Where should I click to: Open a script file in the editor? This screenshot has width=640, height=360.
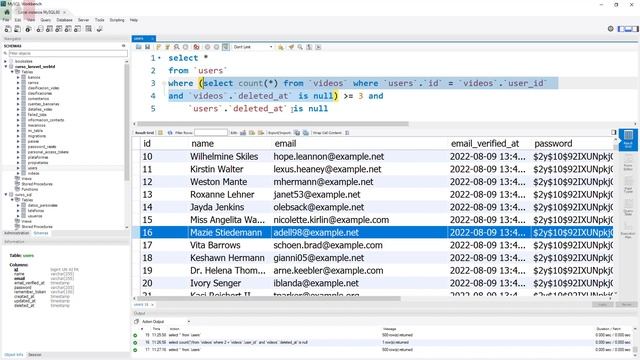point(139,47)
